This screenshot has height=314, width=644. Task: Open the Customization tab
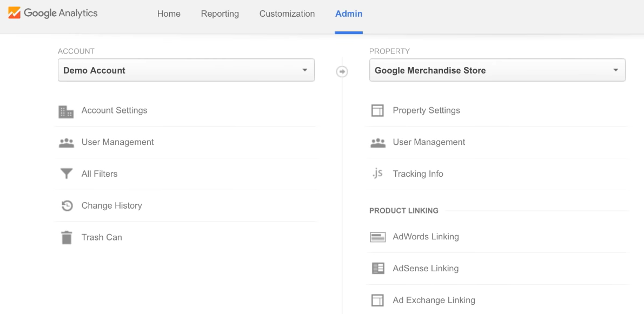pyautogui.click(x=287, y=14)
